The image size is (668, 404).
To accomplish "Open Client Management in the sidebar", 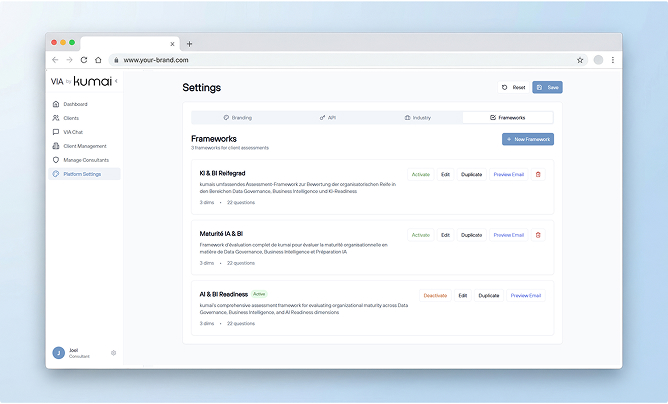I will [x=84, y=146].
